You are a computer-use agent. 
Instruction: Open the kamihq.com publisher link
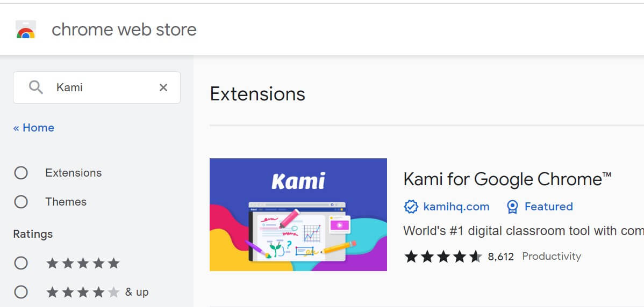456,207
